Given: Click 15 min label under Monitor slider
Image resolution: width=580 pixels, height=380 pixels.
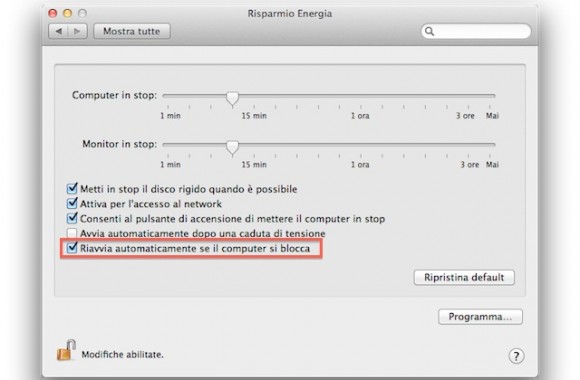Looking at the screenshot, I should (254, 165).
